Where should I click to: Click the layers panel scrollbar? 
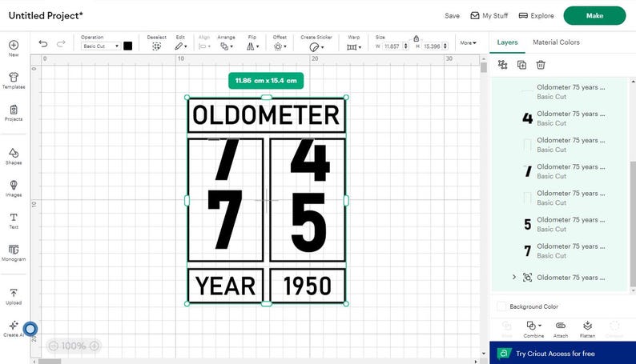633,222
